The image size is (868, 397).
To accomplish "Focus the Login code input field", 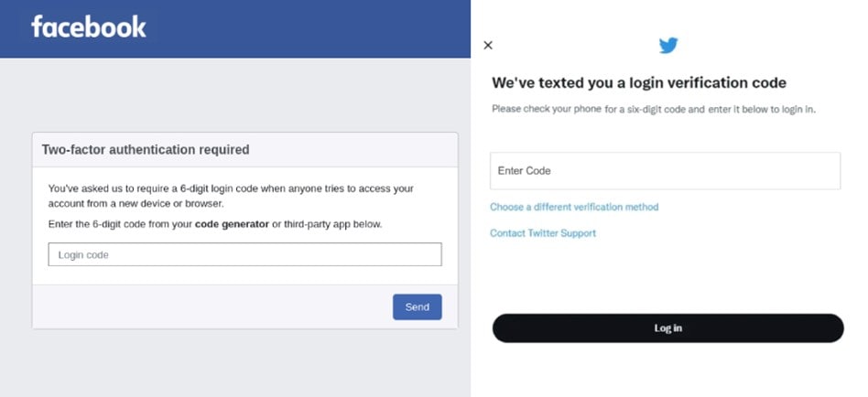I will click(244, 254).
